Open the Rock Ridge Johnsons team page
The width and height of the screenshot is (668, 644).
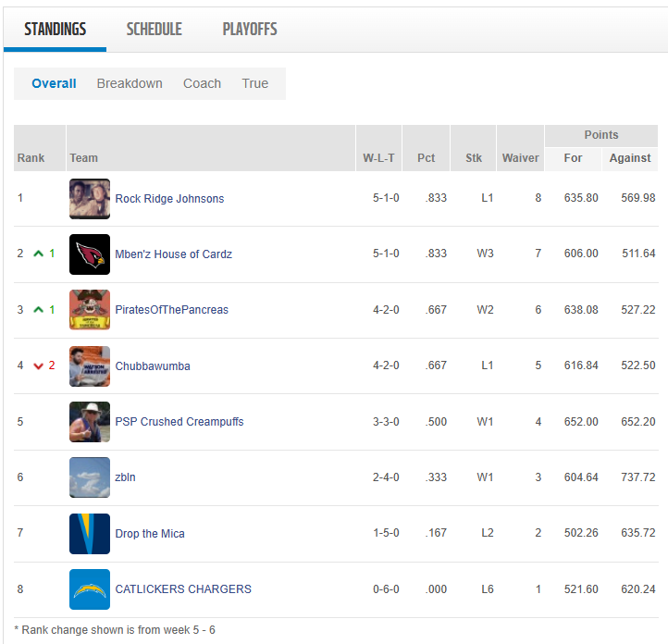pyautogui.click(x=169, y=199)
